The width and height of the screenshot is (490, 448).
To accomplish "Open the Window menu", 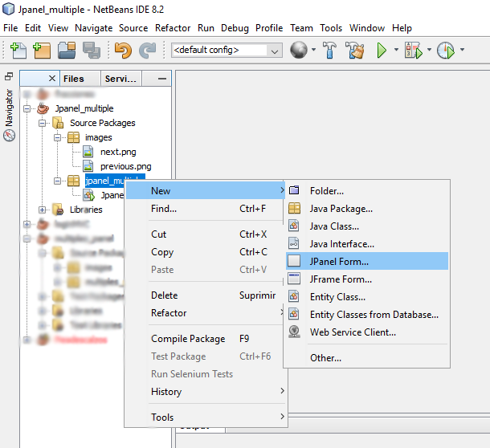I will tap(367, 28).
